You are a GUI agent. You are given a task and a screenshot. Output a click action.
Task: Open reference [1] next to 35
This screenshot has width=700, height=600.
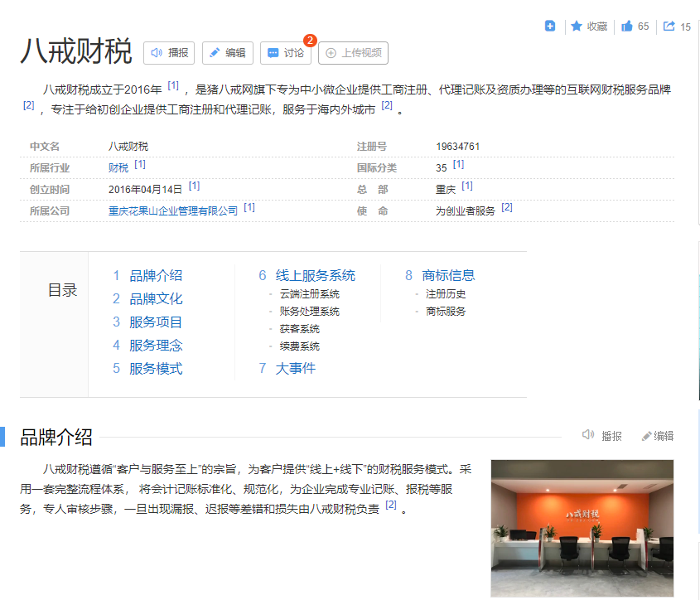pyautogui.click(x=458, y=164)
